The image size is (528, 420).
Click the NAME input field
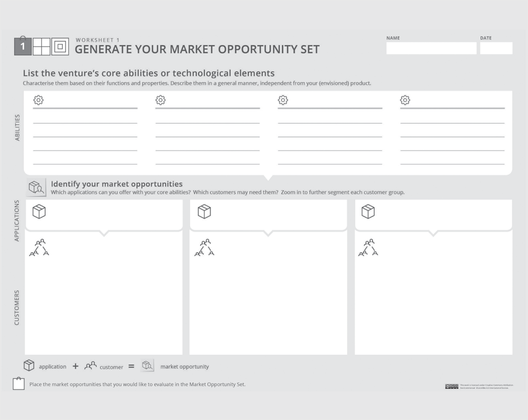tap(432, 48)
